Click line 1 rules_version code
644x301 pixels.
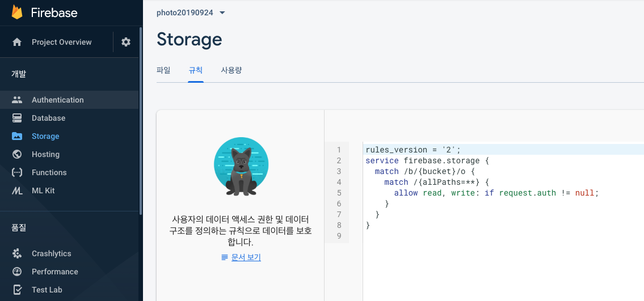tap(413, 150)
